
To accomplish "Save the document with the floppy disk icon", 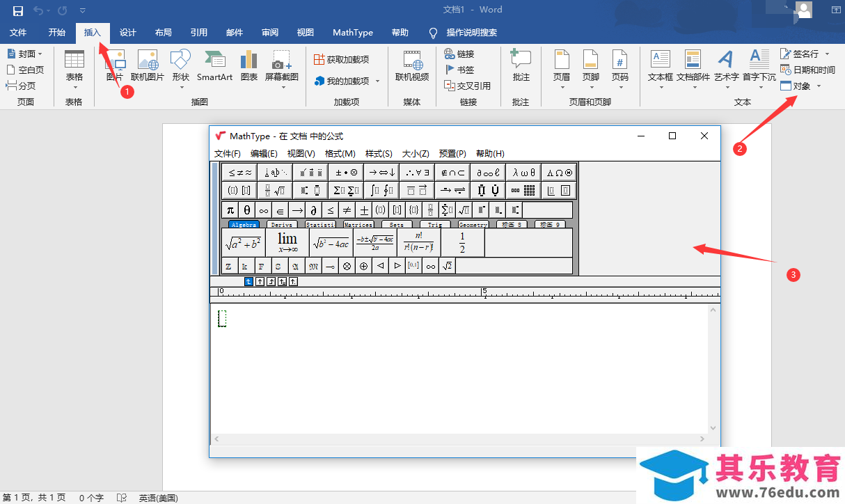I will pos(18,10).
